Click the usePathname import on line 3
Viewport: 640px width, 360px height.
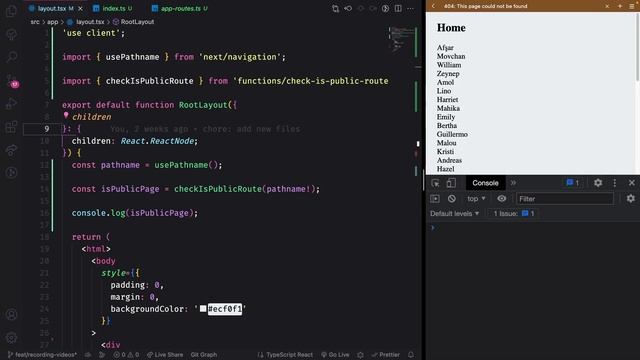[x=132, y=57]
